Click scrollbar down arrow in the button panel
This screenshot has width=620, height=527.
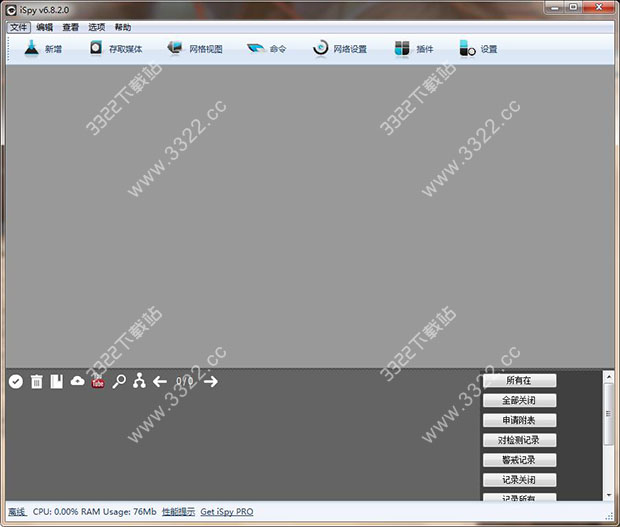tap(609, 495)
